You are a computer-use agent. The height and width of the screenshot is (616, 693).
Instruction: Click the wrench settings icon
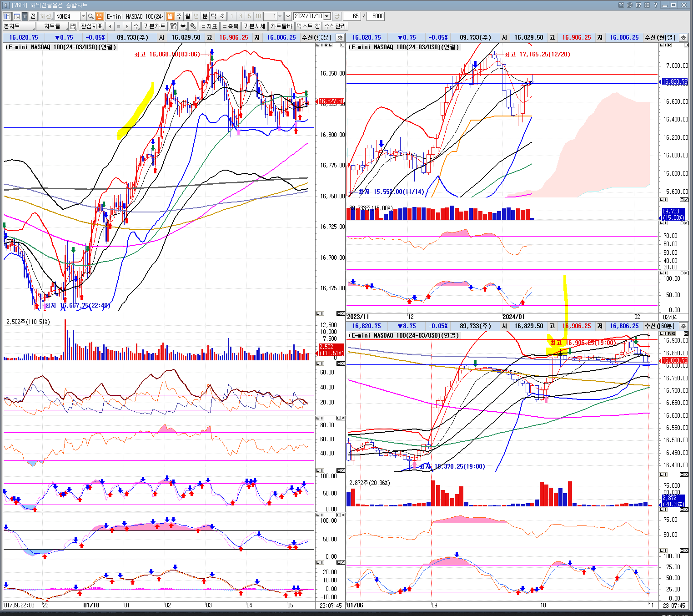click(x=193, y=26)
